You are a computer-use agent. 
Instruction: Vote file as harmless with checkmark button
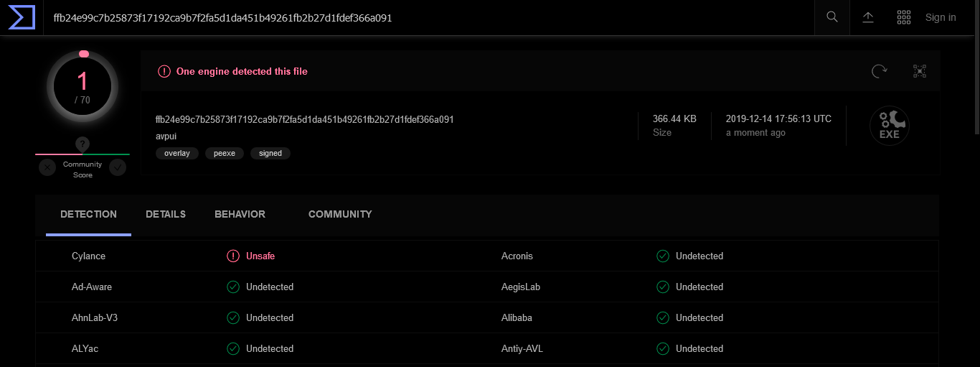coord(118,167)
